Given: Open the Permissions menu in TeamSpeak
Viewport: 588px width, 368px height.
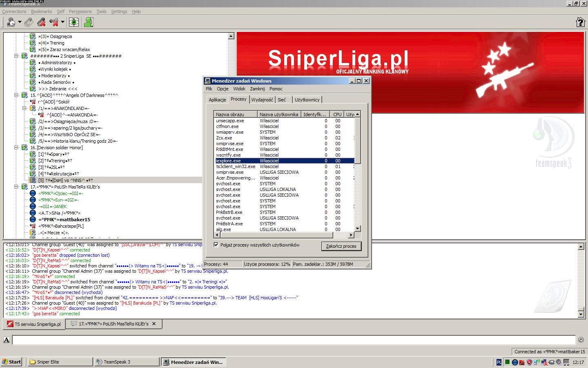Looking at the screenshot, I should (80, 11).
